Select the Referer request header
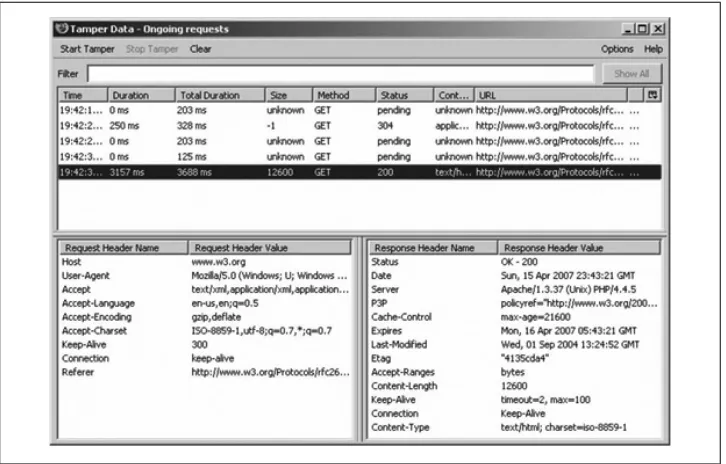The height and width of the screenshot is (464, 726). point(206,372)
